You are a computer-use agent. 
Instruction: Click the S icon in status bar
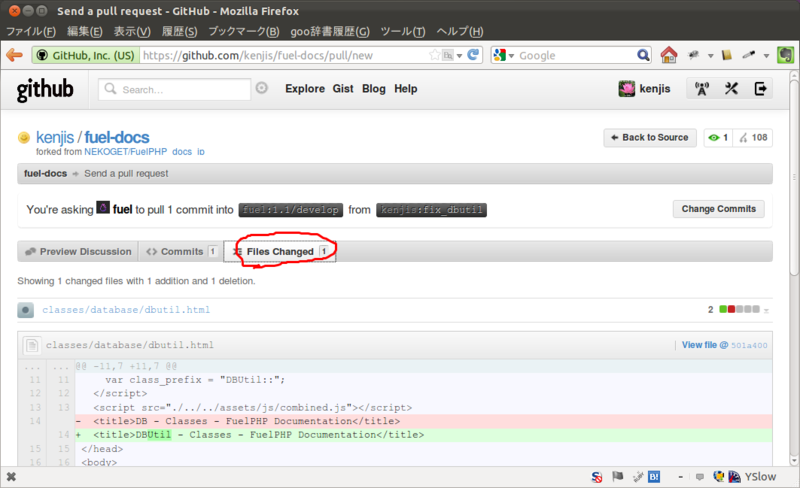[596, 477]
